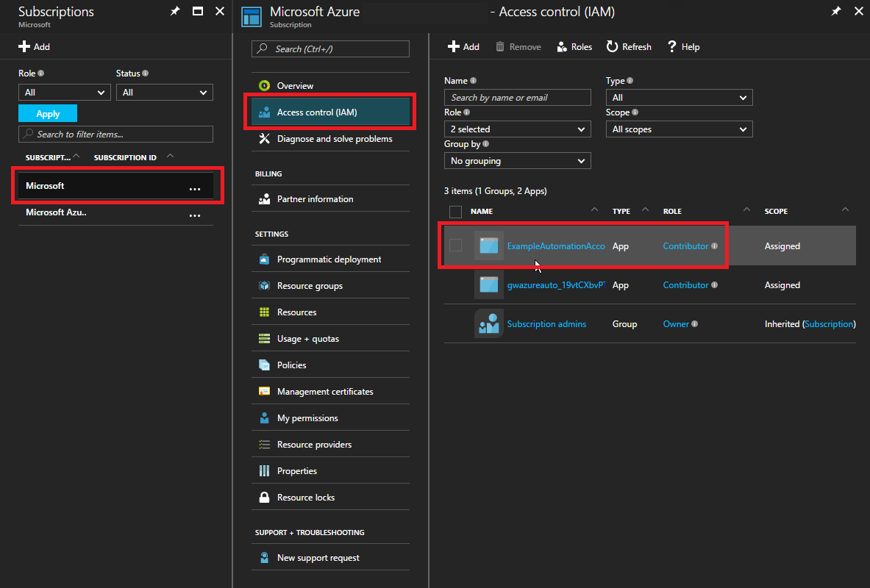Pin the Access control blade
The image size is (870, 588).
click(x=835, y=12)
